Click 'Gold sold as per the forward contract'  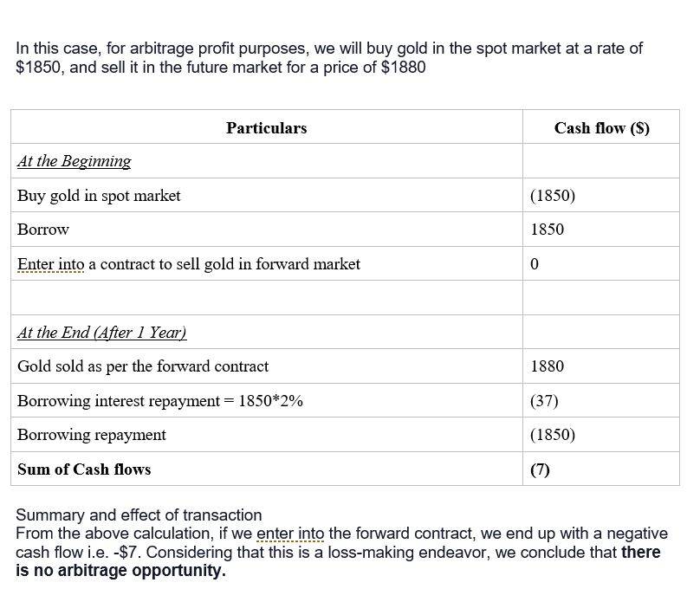(143, 366)
